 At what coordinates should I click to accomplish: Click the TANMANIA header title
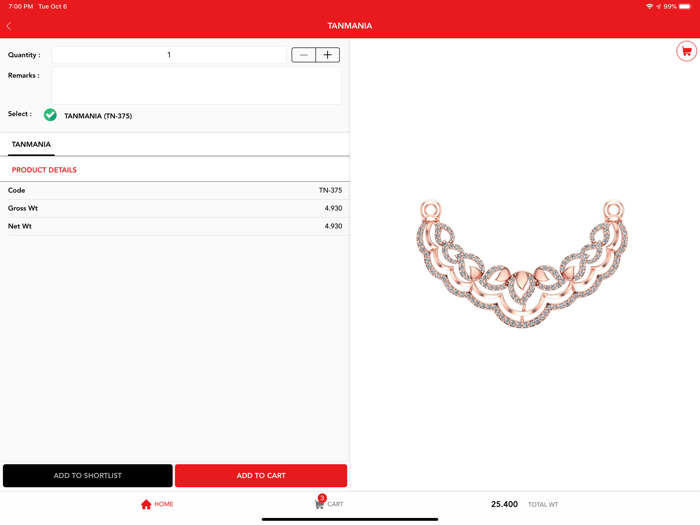[x=350, y=26]
